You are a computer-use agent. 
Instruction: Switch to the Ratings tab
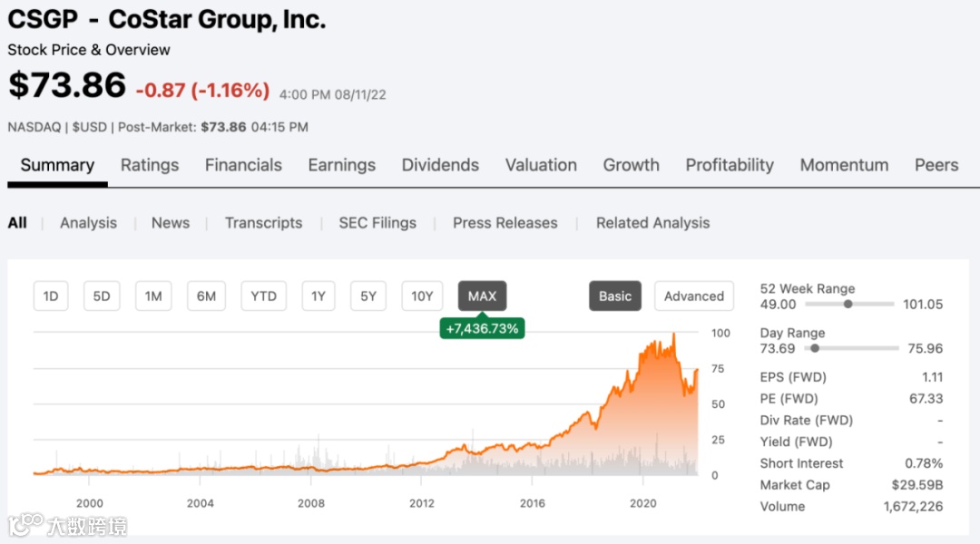[150, 165]
